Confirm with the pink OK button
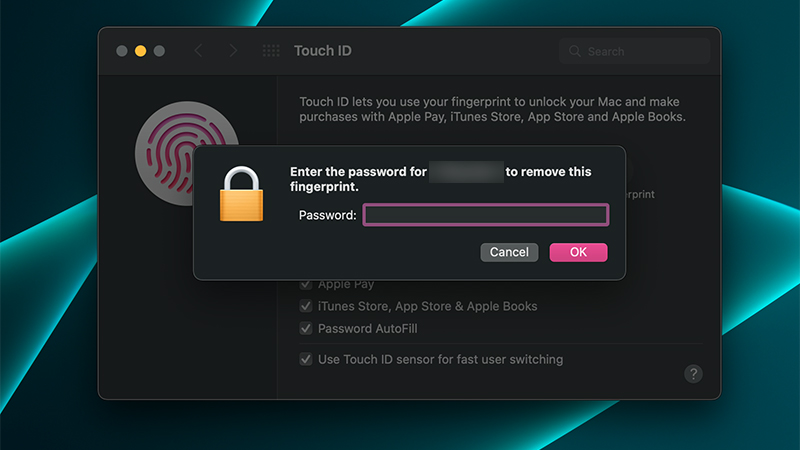This screenshot has width=800, height=450. click(x=578, y=252)
